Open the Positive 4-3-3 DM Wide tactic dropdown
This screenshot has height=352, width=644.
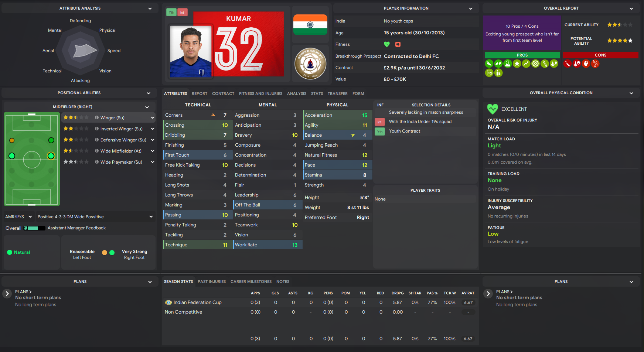(151, 217)
